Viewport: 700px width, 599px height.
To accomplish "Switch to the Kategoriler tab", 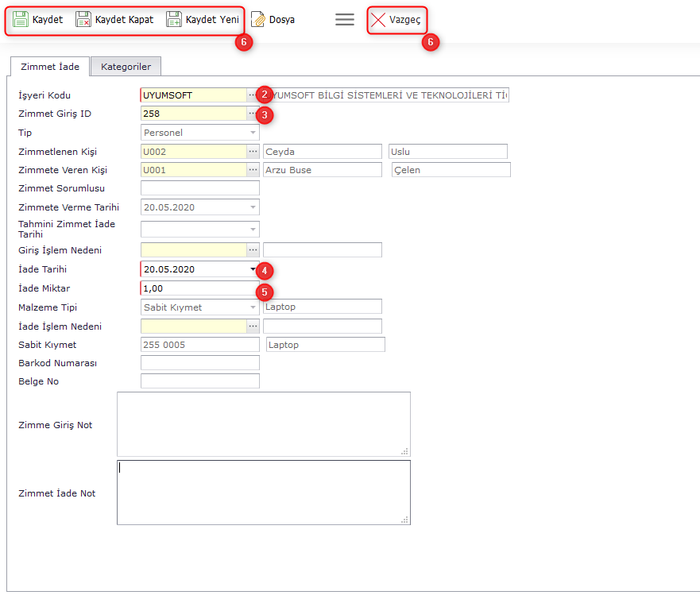I will click(126, 67).
